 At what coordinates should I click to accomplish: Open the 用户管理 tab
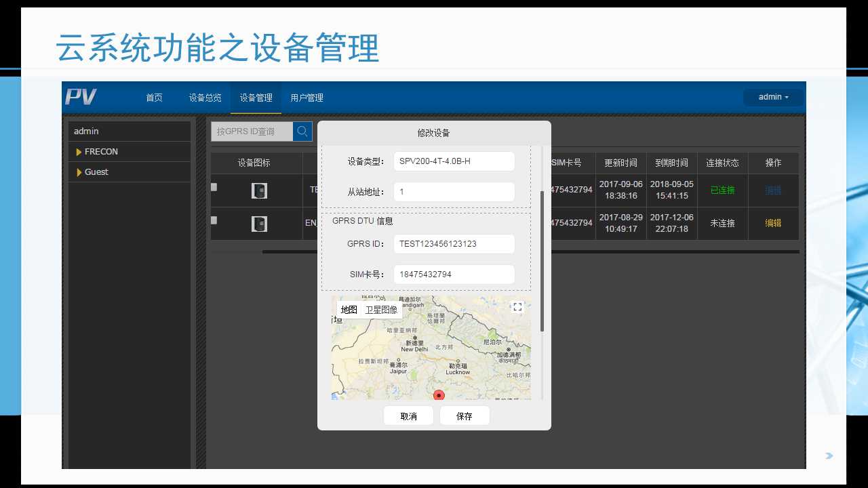coord(307,98)
